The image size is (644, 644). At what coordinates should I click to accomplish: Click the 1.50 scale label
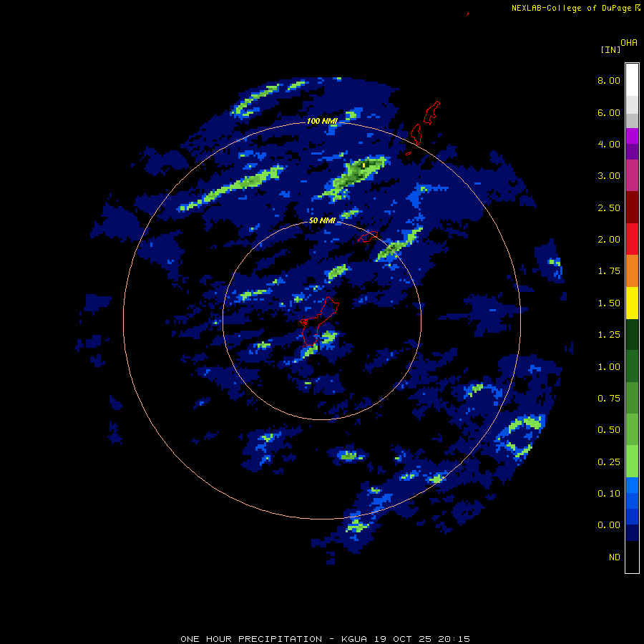coord(609,303)
